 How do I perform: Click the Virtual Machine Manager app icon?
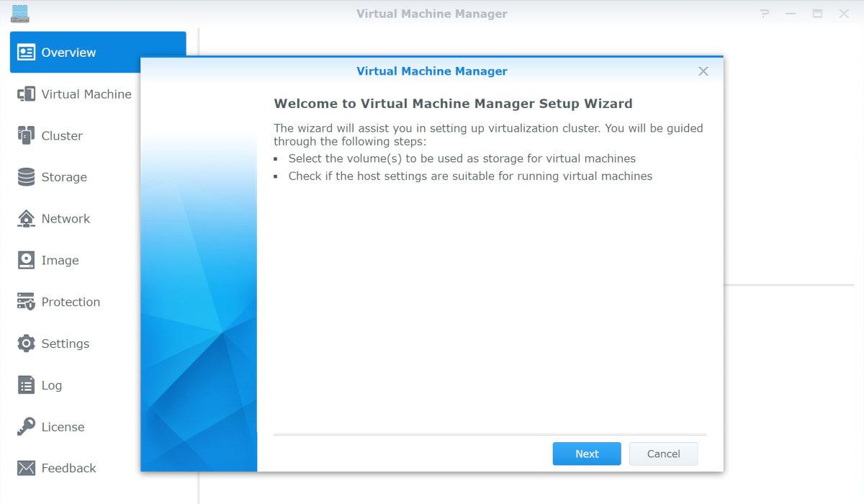(20, 13)
